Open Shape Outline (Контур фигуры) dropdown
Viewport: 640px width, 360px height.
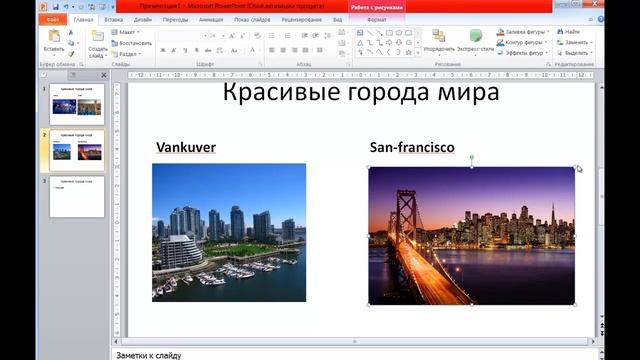coord(522,42)
